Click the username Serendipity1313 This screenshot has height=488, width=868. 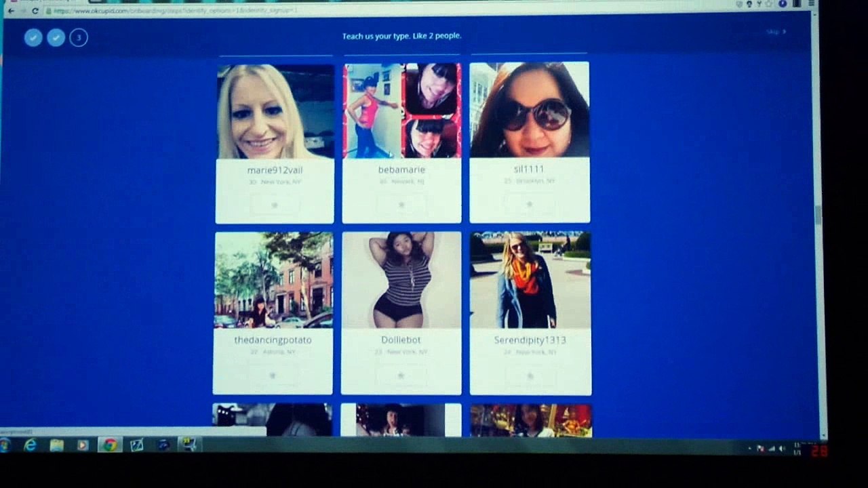point(530,340)
